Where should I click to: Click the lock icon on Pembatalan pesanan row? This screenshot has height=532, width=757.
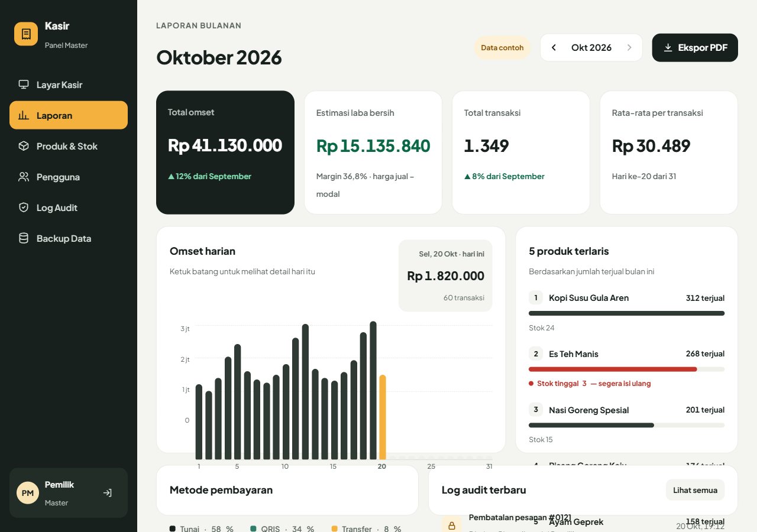point(451,525)
